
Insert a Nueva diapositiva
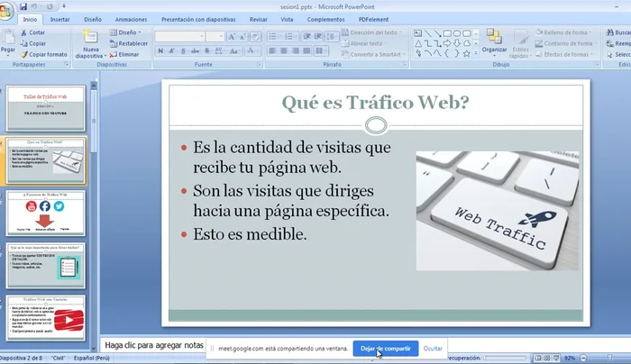(x=90, y=45)
